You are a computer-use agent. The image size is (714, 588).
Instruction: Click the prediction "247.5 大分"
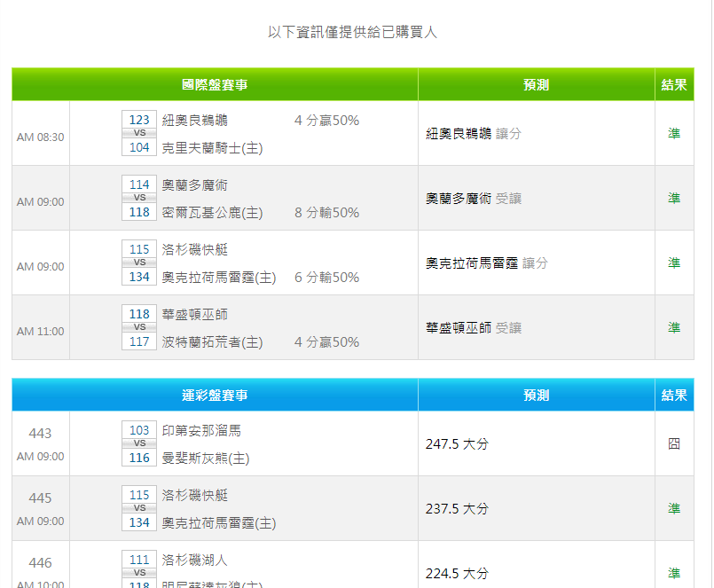[x=457, y=444]
